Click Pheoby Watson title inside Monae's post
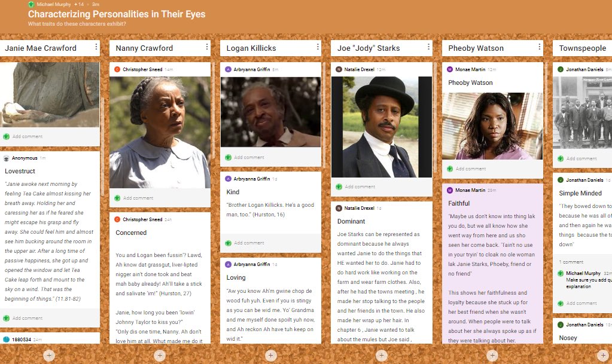Image resolution: width=612 pixels, height=364 pixels. click(470, 82)
